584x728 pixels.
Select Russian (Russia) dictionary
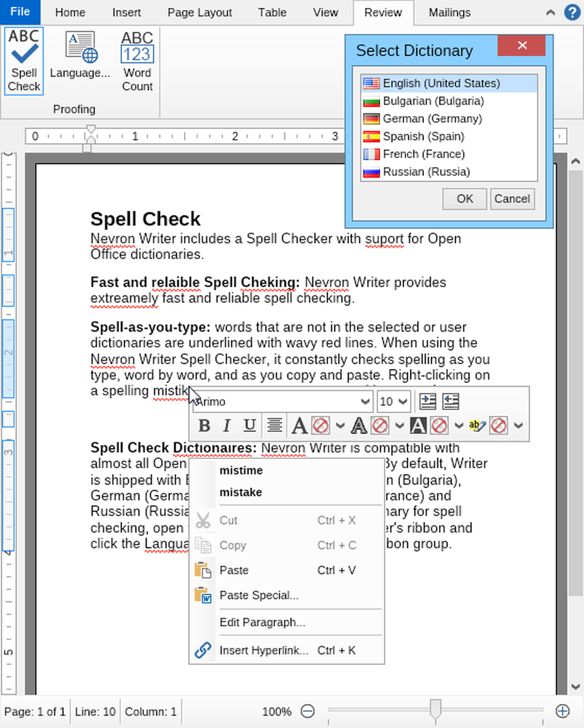coord(449,172)
